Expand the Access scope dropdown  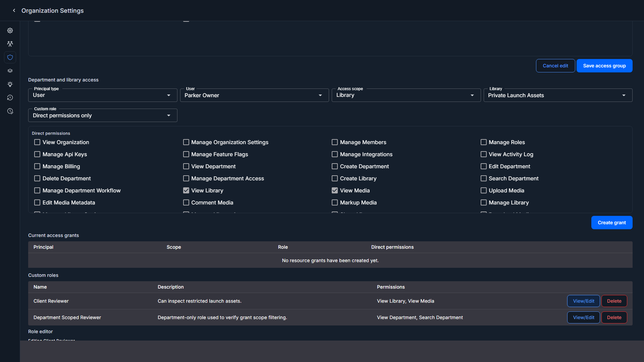(x=406, y=95)
